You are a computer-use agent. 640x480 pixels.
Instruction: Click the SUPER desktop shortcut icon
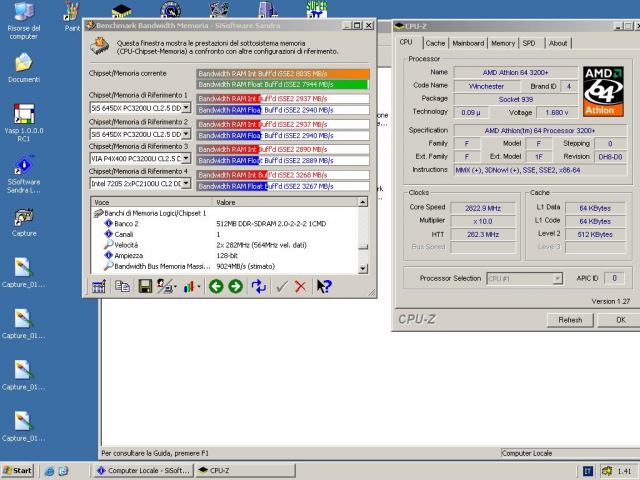coord(317,9)
